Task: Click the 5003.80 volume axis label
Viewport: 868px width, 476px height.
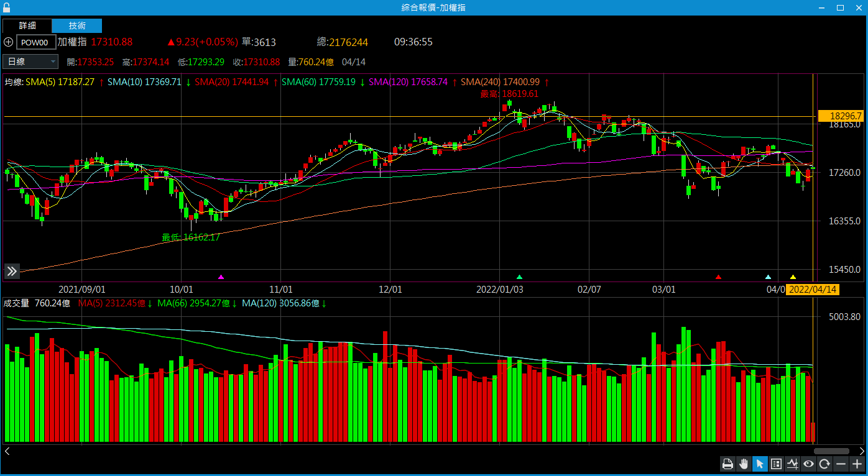Action: pyautogui.click(x=844, y=316)
